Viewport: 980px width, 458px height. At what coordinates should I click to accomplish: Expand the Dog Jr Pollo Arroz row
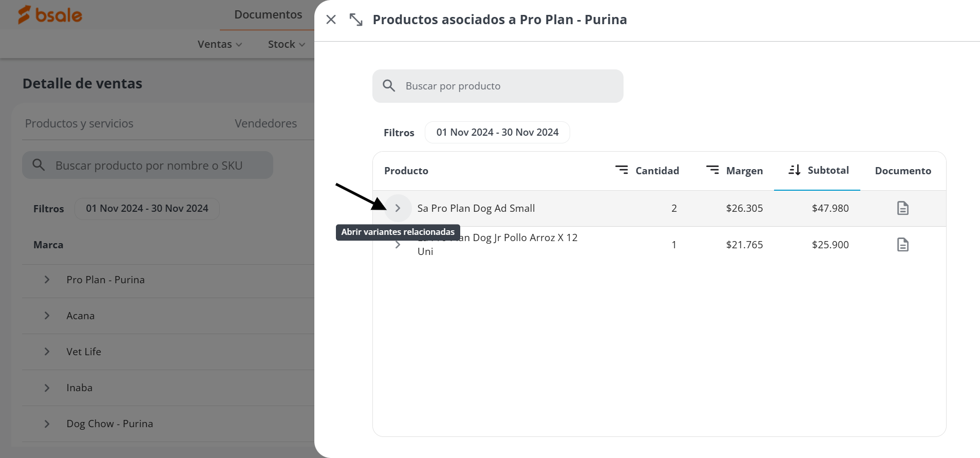(x=398, y=245)
